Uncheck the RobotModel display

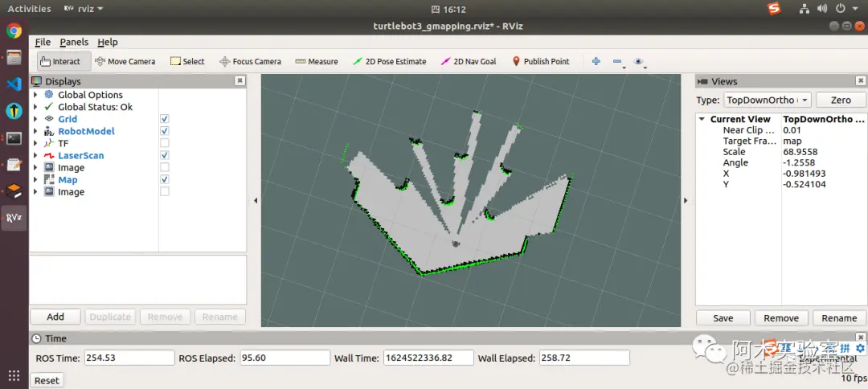(165, 131)
